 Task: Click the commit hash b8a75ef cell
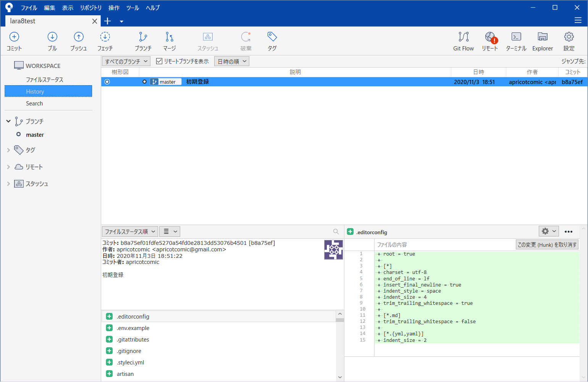572,82
